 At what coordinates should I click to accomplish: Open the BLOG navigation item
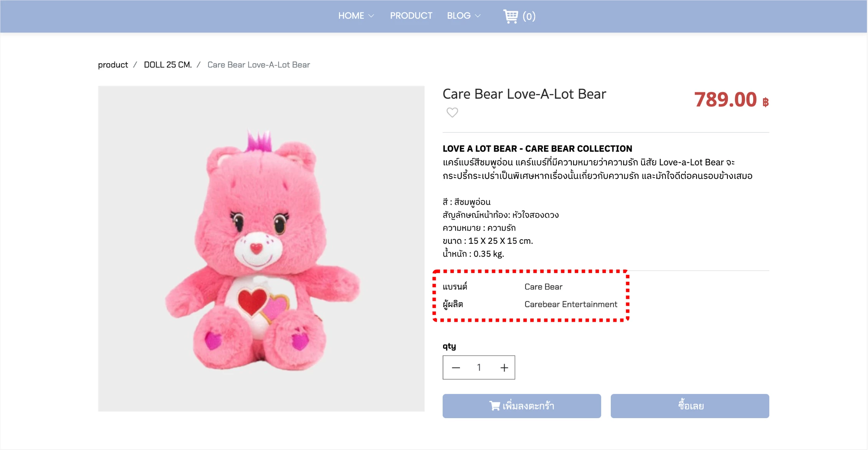[x=458, y=16]
